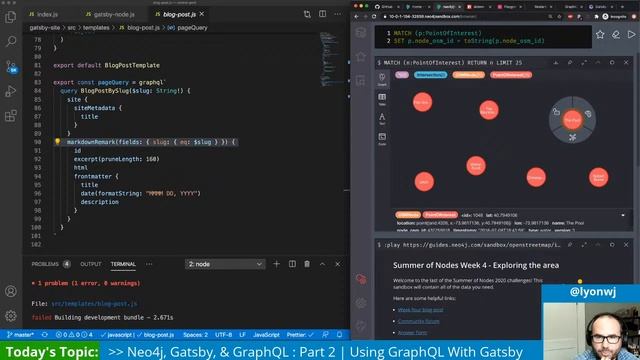
Task: Click the lightbulb quick-fix on line 90
Action: pos(58,142)
